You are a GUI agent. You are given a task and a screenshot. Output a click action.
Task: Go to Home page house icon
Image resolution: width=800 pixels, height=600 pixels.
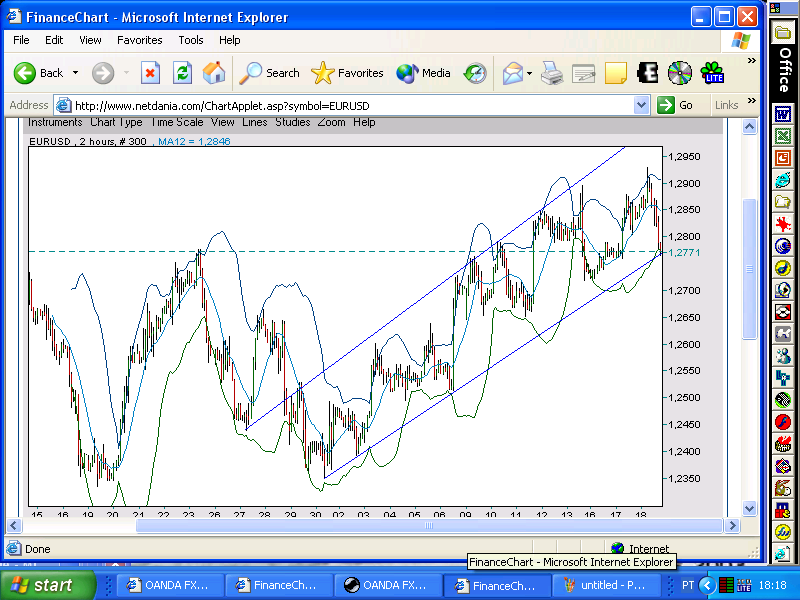pyautogui.click(x=214, y=73)
